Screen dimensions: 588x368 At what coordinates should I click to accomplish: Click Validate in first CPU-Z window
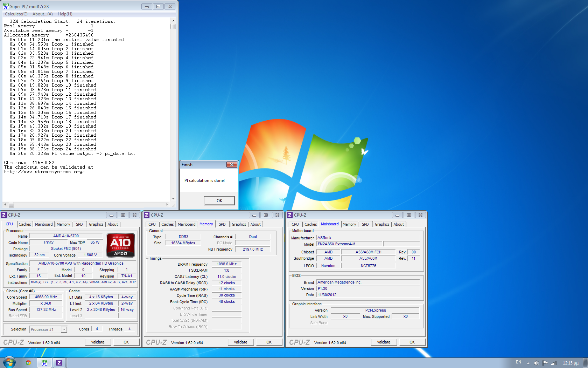point(98,342)
